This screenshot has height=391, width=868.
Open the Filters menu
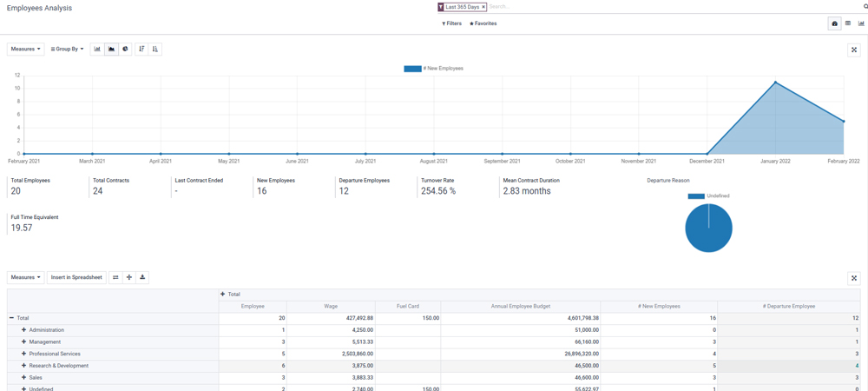click(451, 23)
